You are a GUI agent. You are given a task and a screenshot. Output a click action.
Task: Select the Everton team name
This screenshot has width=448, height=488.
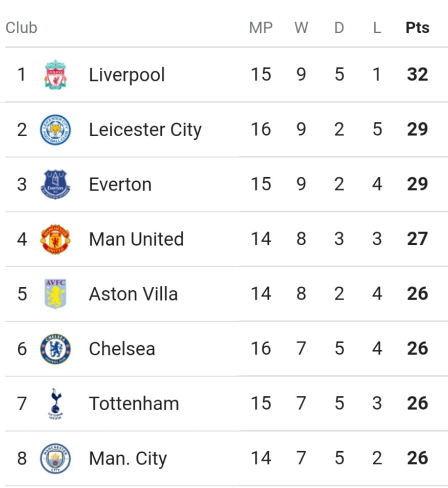point(120,184)
